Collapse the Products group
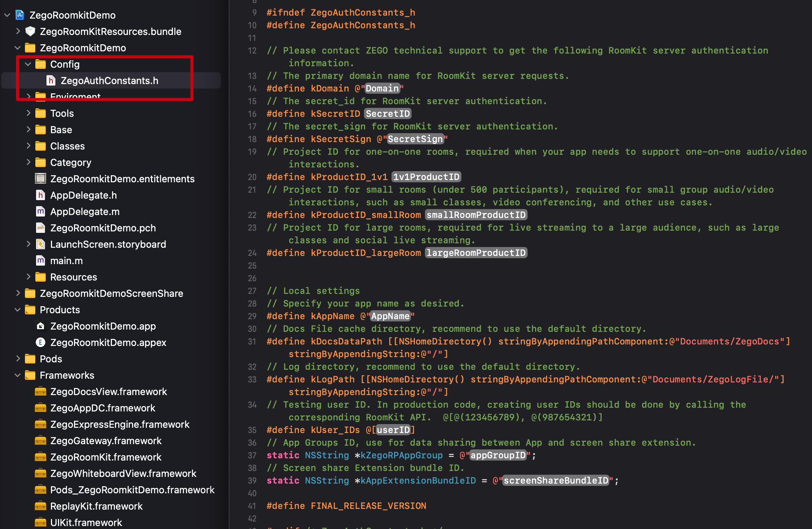The height and width of the screenshot is (529, 812). click(x=17, y=310)
